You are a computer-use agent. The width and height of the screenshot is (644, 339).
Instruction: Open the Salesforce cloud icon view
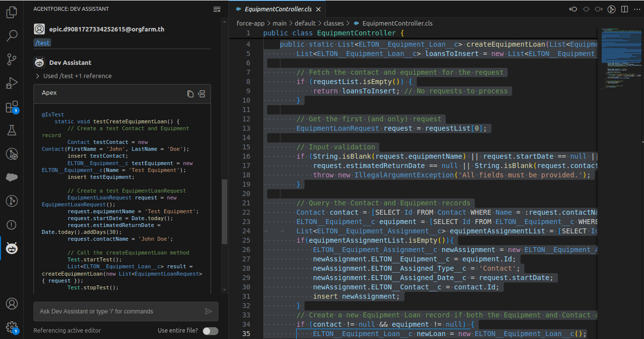tap(12, 177)
